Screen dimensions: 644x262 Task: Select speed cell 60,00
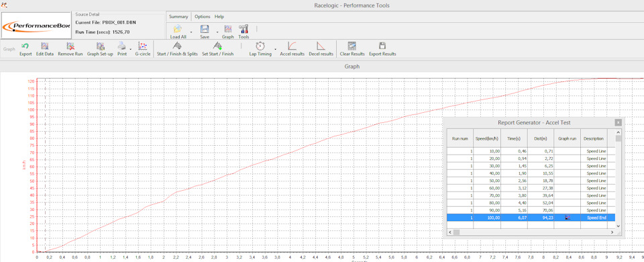pyautogui.click(x=487, y=188)
